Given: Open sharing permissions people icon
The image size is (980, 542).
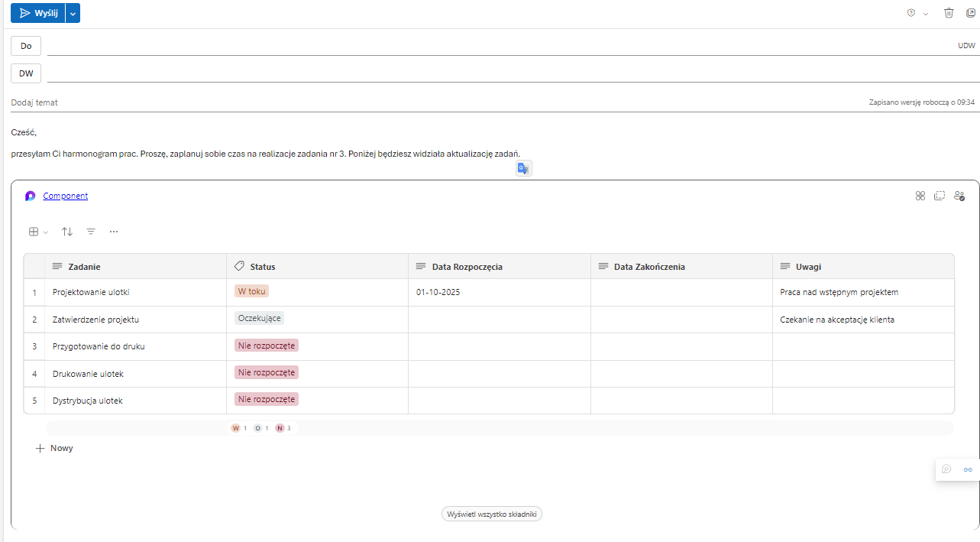Looking at the screenshot, I should pyautogui.click(x=959, y=196).
